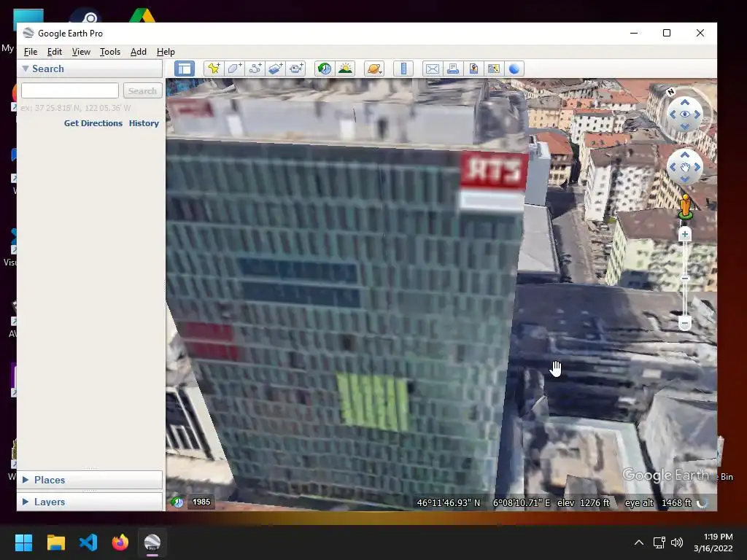
Task: Click the orange Street View pegman
Action: point(685,206)
